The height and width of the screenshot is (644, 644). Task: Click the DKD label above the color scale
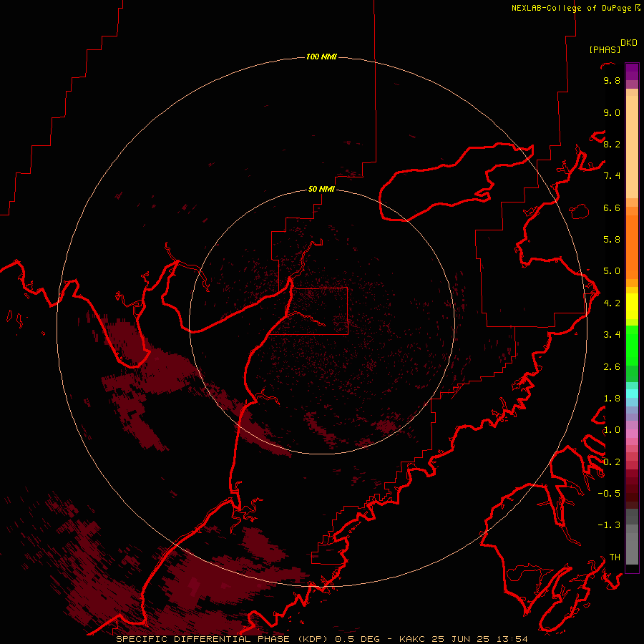[x=629, y=42]
